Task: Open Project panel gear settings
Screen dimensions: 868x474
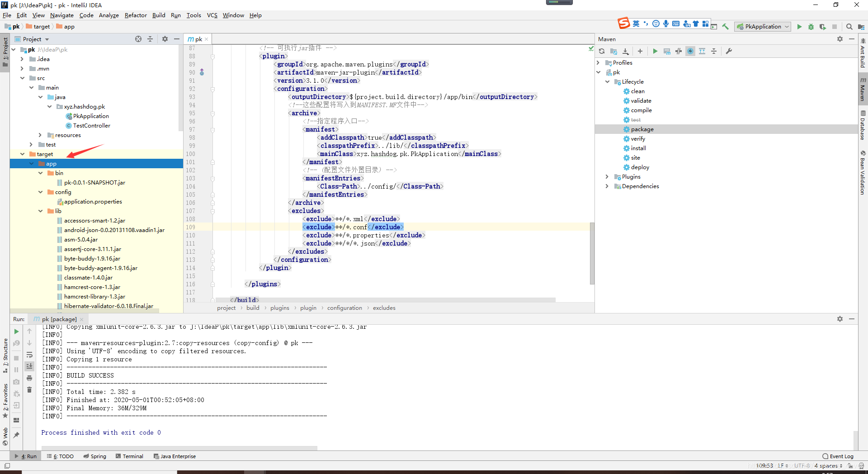Action: (x=165, y=39)
